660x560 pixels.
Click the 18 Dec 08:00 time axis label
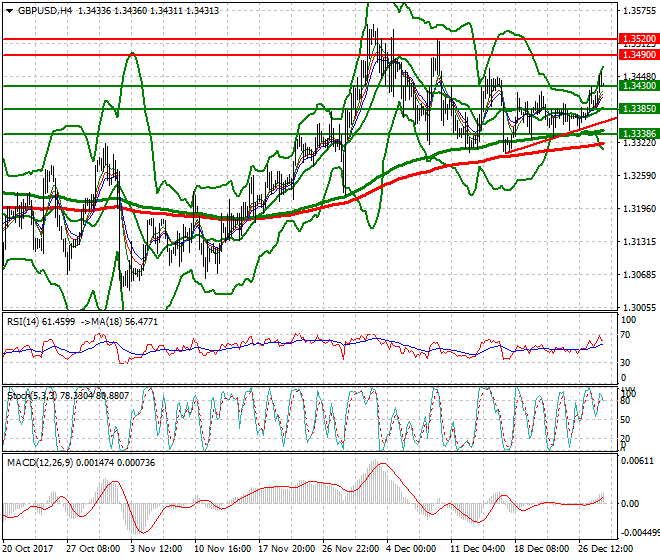point(542,549)
